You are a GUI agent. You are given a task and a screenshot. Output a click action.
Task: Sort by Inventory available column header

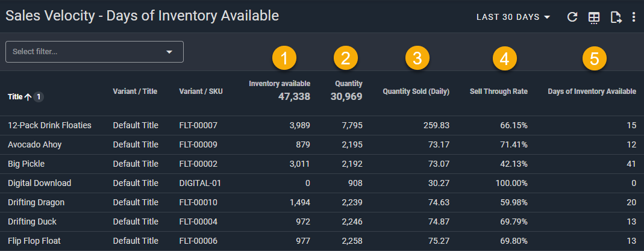click(280, 84)
